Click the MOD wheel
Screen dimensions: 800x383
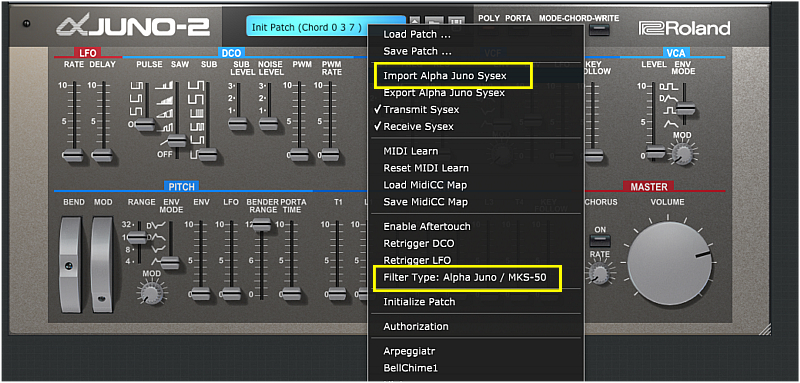click(x=102, y=264)
